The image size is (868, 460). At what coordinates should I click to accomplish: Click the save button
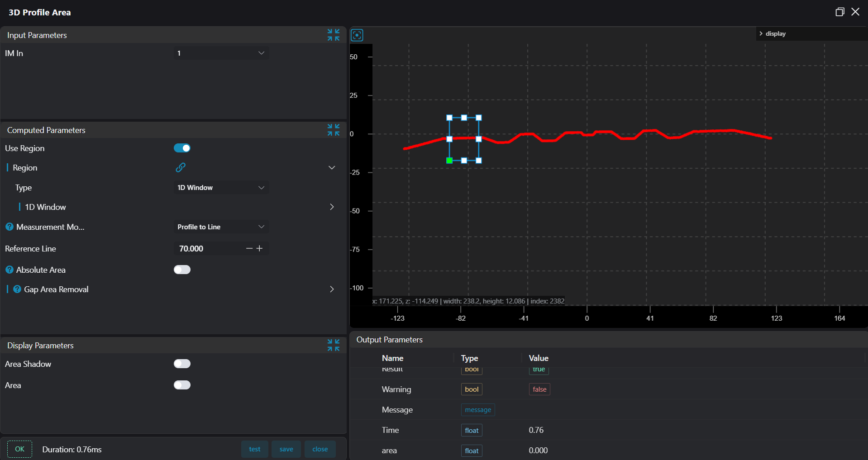[286, 449]
